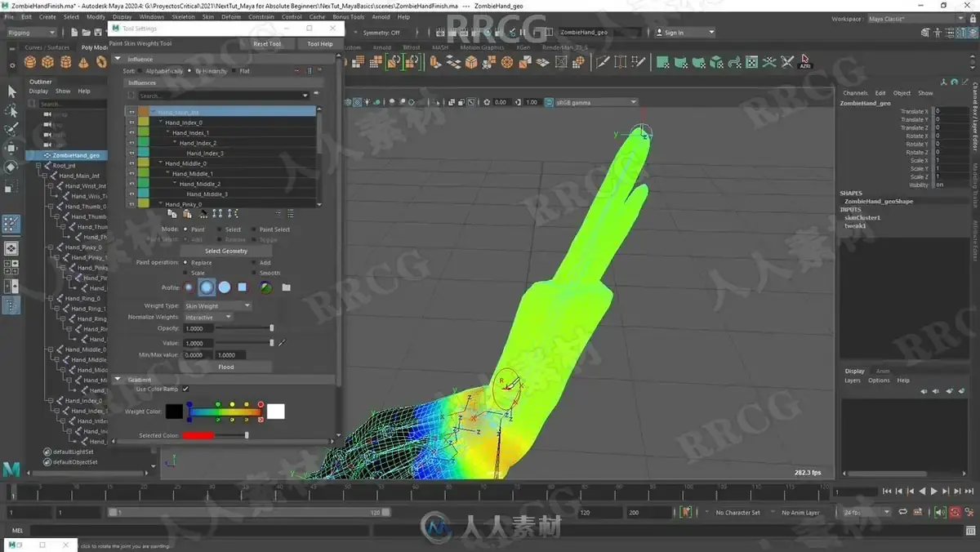
Task: Open the Skin menu
Action: point(207,16)
